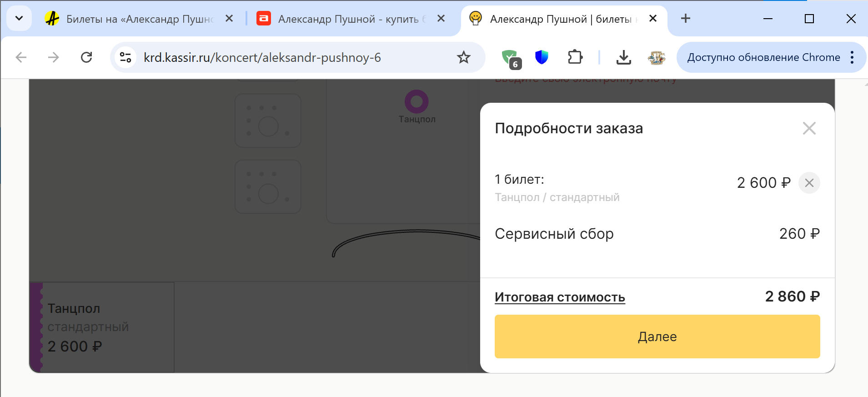Reload the current page
This screenshot has height=397, width=868.
click(86, 57)
